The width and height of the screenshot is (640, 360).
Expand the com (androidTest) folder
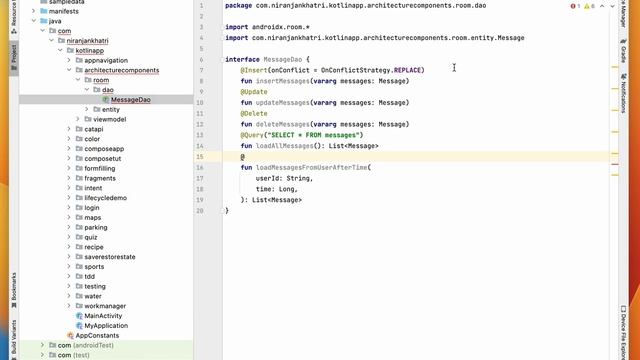click(42, 345)
